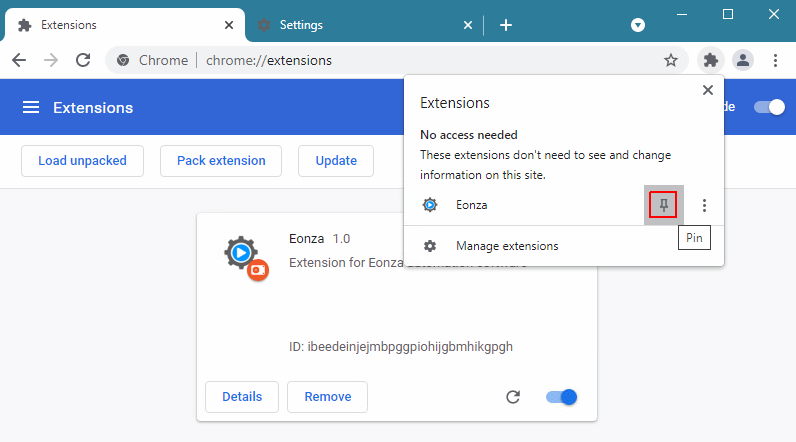Open the tab search dropdown arrow

(638, 25)
